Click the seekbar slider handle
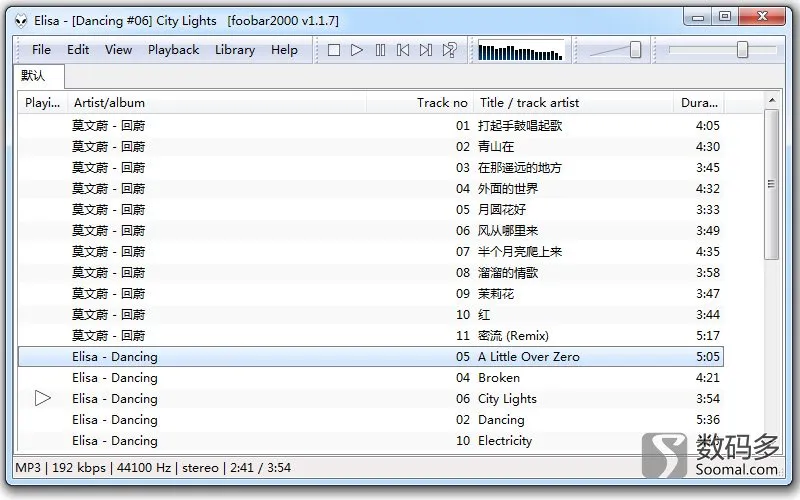800x500 pixels. click(742, 50)
